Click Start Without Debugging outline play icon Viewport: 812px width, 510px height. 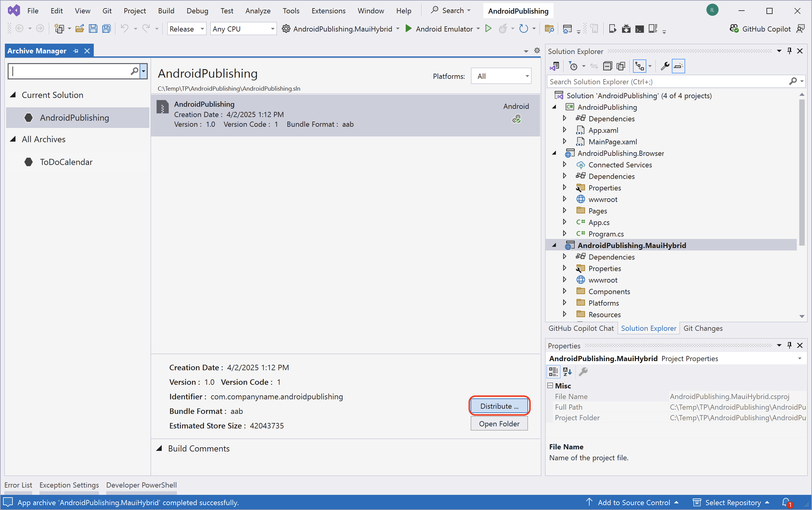point(488,29)
